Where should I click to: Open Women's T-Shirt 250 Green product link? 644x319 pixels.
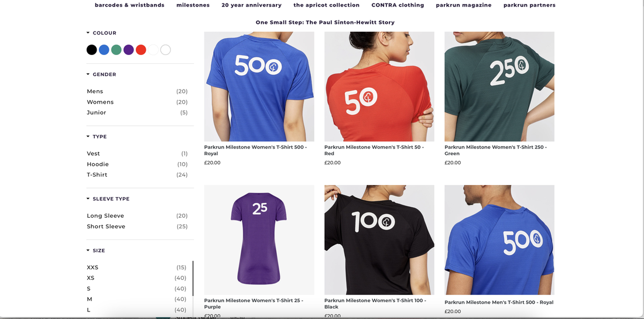pyautogui.click(x=496, y=150)
